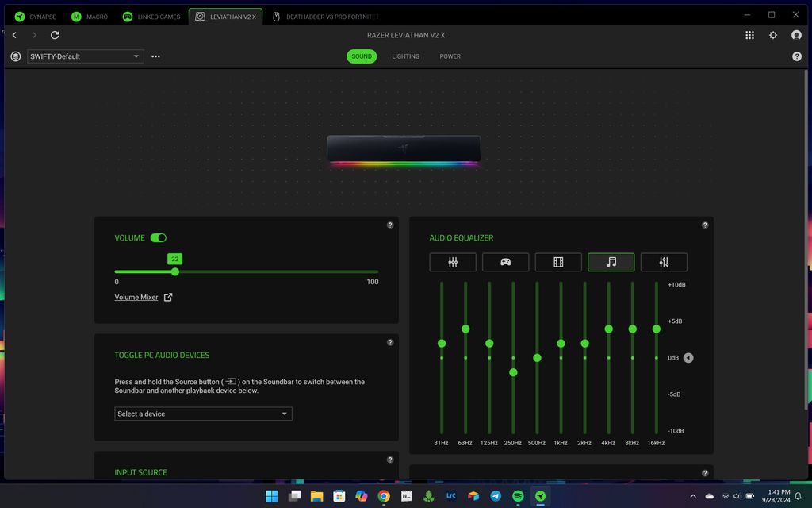Switch to the Lighting tab
This screenshot has height=508, width=812.
pyautogui.click(x=405, y=56)
